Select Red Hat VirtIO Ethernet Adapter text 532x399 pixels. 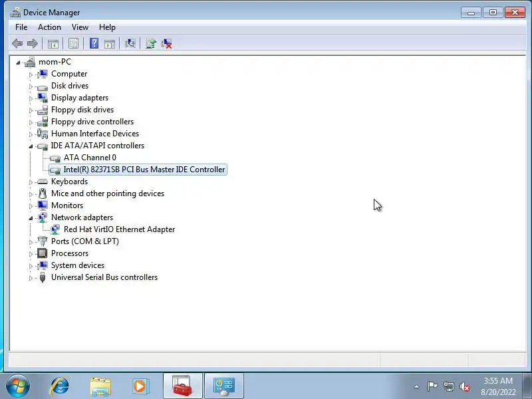[x=119, y=229]
